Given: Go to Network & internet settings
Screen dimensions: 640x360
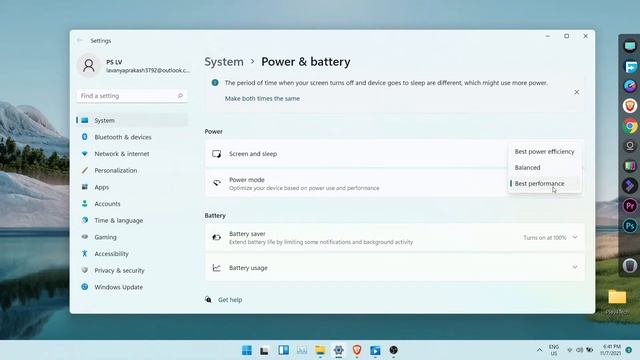Looking at the screenshot, I should coord(132,154).
